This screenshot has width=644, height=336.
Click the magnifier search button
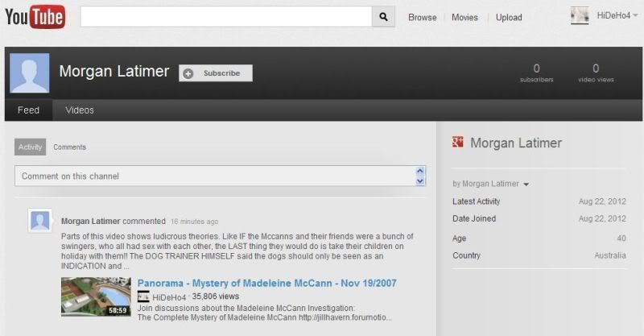coord(383,17)
